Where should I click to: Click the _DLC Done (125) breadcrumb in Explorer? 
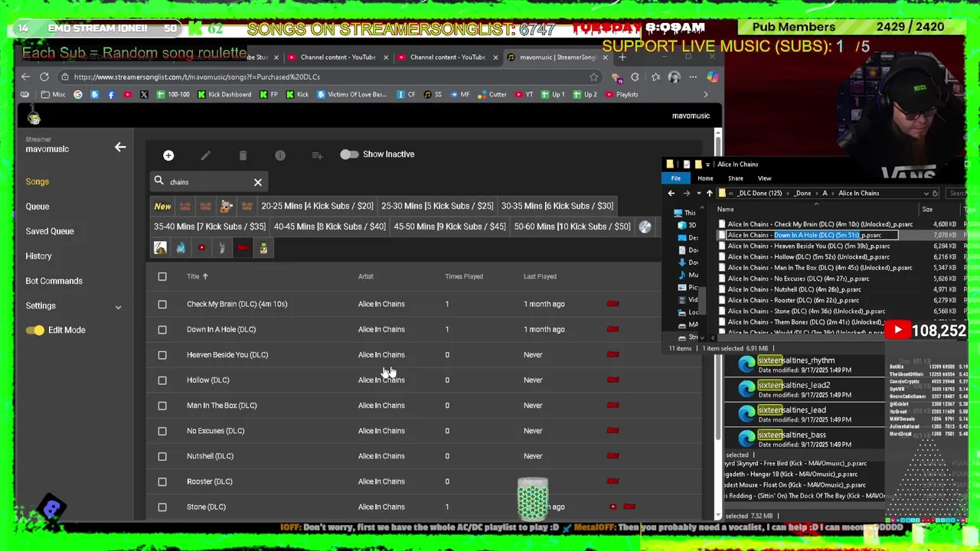(760, 194)
